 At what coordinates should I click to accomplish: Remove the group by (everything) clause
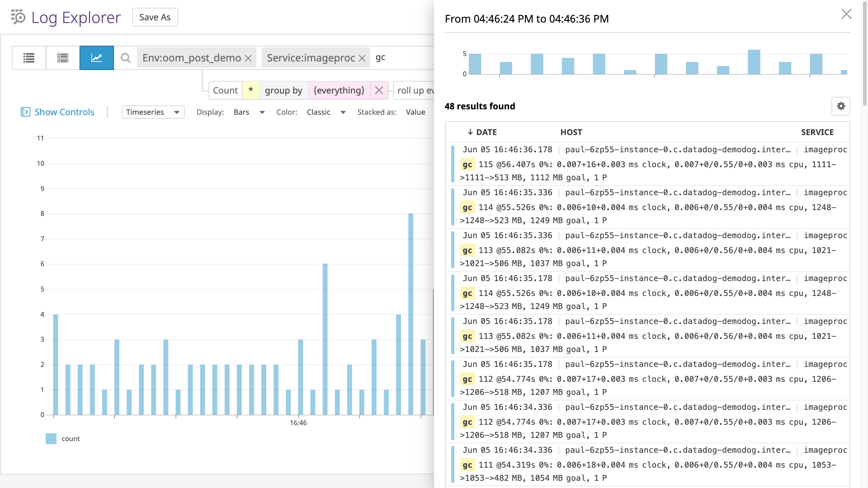[x=379, y=90]
